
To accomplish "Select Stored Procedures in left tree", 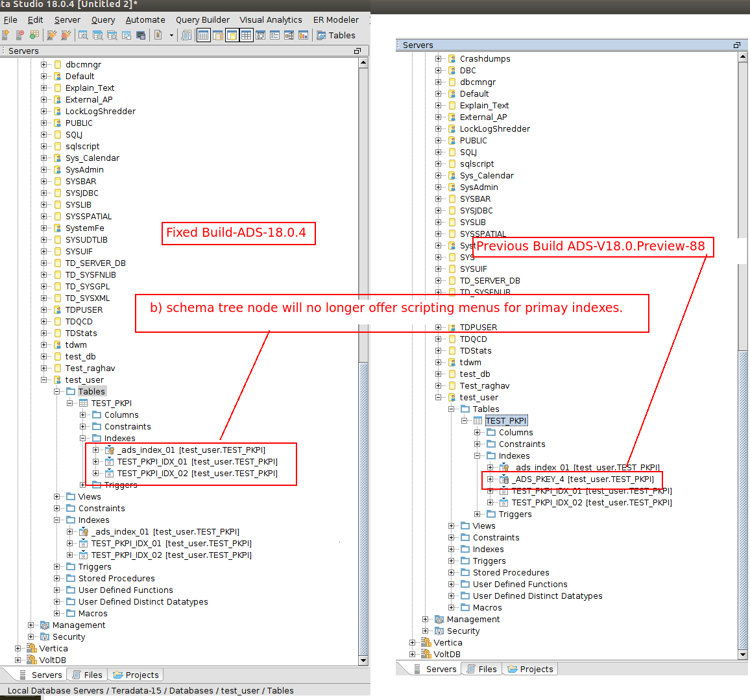I will (x=117, y=578).
